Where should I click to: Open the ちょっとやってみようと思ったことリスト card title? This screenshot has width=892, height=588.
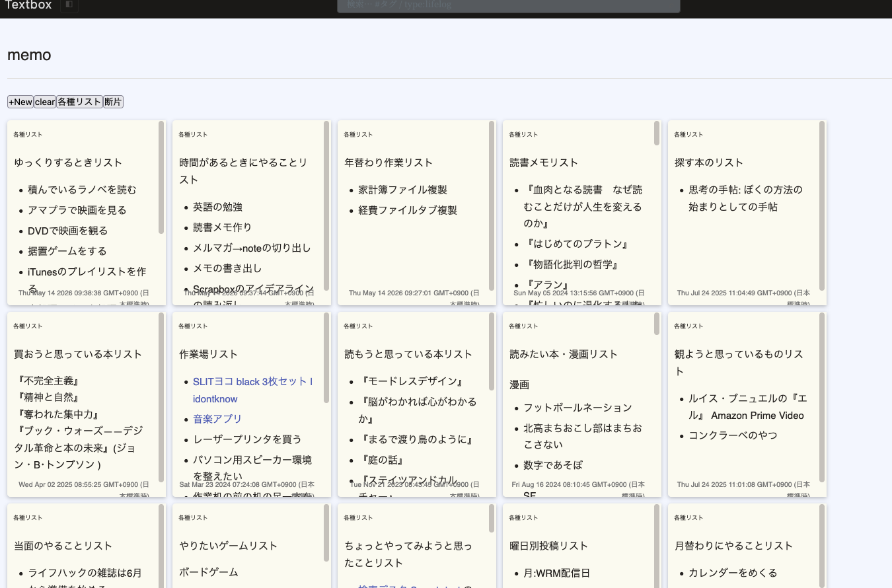click(x=409, y=554)
